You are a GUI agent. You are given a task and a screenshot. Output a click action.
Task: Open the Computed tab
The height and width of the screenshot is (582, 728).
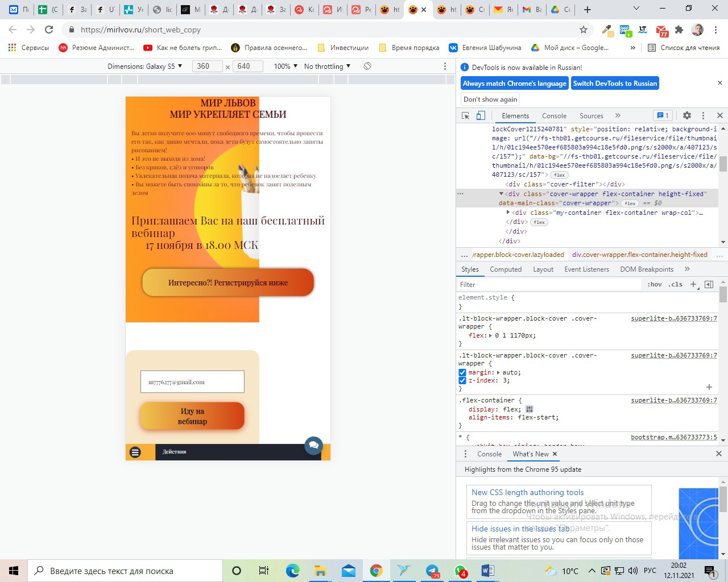click(x=506, y=269)
